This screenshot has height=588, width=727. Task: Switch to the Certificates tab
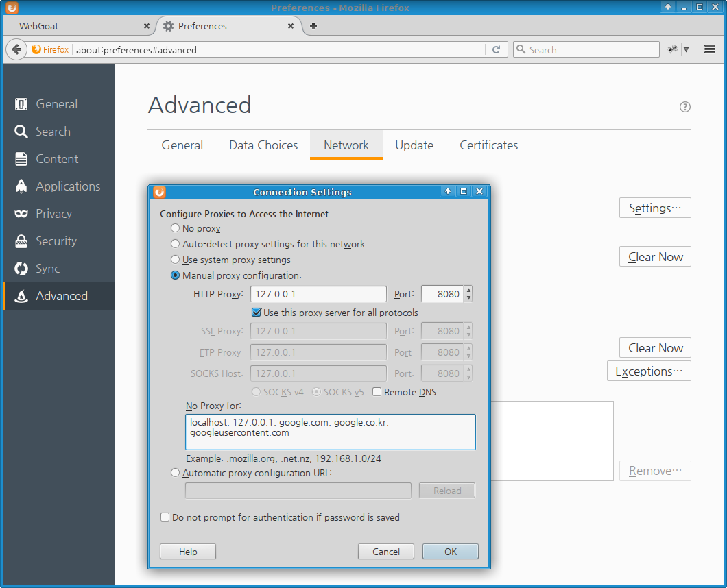pyautogui.click(x=489, y=145)
